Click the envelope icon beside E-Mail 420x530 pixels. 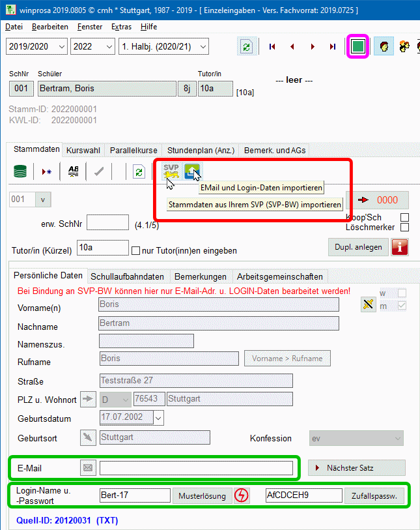pyautogui.click(x=87, y=467)
